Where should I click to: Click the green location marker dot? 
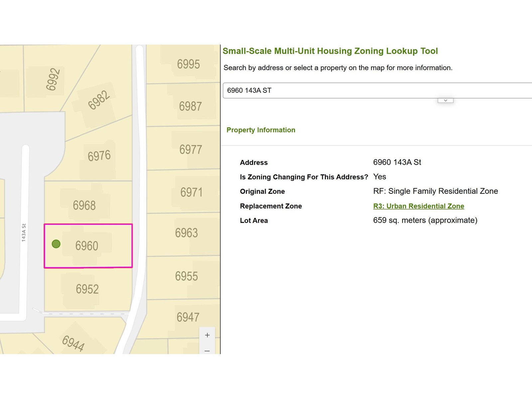pyautogui.click(x=56, y=244)
